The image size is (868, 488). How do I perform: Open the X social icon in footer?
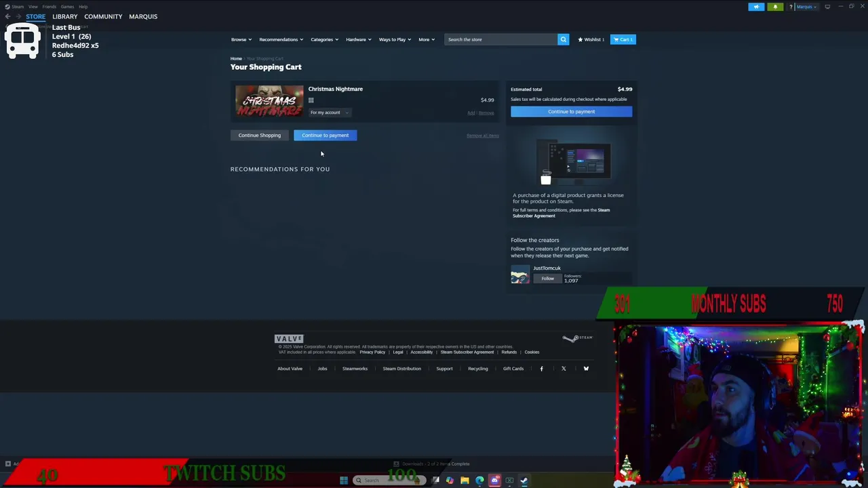(x=564, y=369)
